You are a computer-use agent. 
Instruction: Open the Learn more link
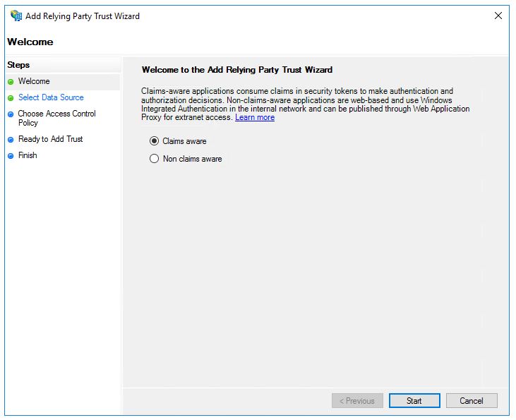255,117
